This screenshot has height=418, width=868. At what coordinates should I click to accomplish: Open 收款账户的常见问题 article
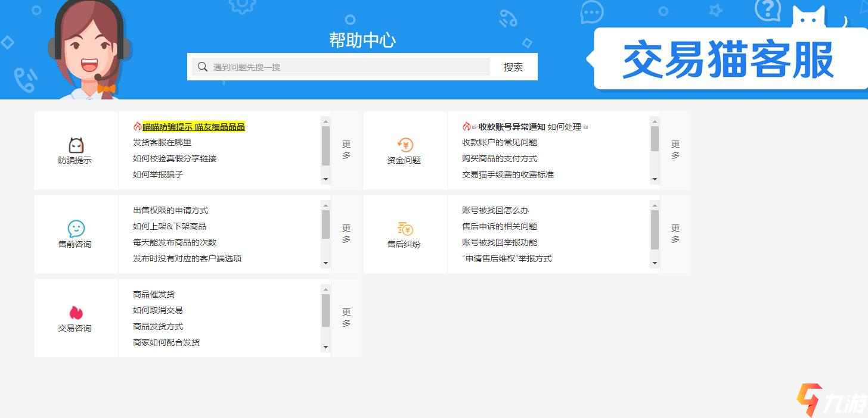pos(500,143)
